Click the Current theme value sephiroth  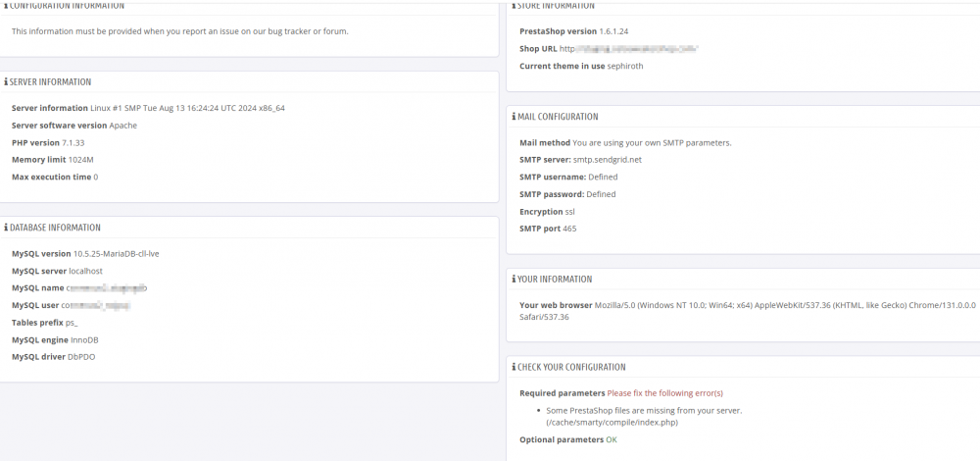pyautogui.click(x=625, y=67)
